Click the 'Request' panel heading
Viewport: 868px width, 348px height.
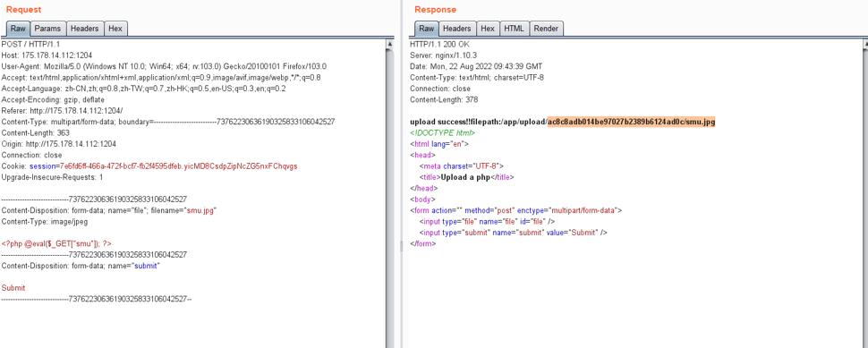coord(23,10)
